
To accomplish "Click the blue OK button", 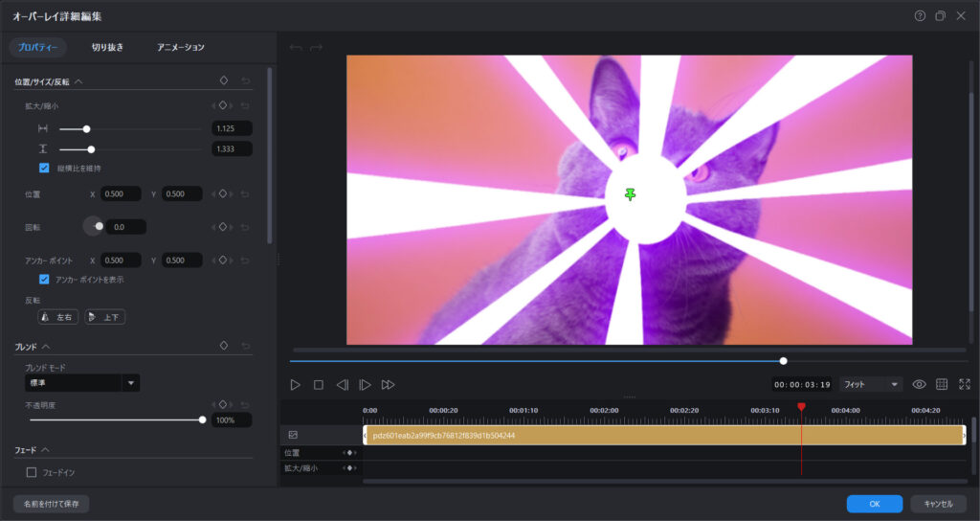I will click(874, 504).
